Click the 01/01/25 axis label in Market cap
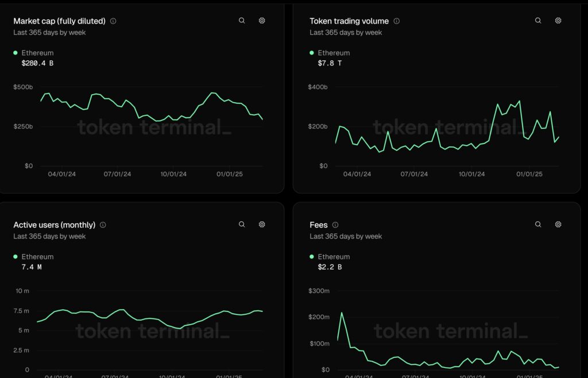This screenshot has height=378, width=588. (229, 174)
